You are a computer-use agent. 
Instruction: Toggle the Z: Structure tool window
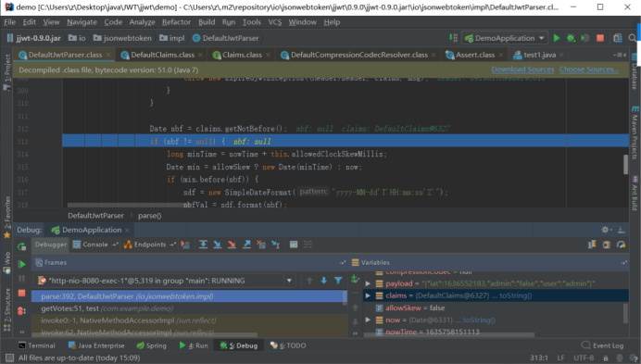click(x=7, y=309)
